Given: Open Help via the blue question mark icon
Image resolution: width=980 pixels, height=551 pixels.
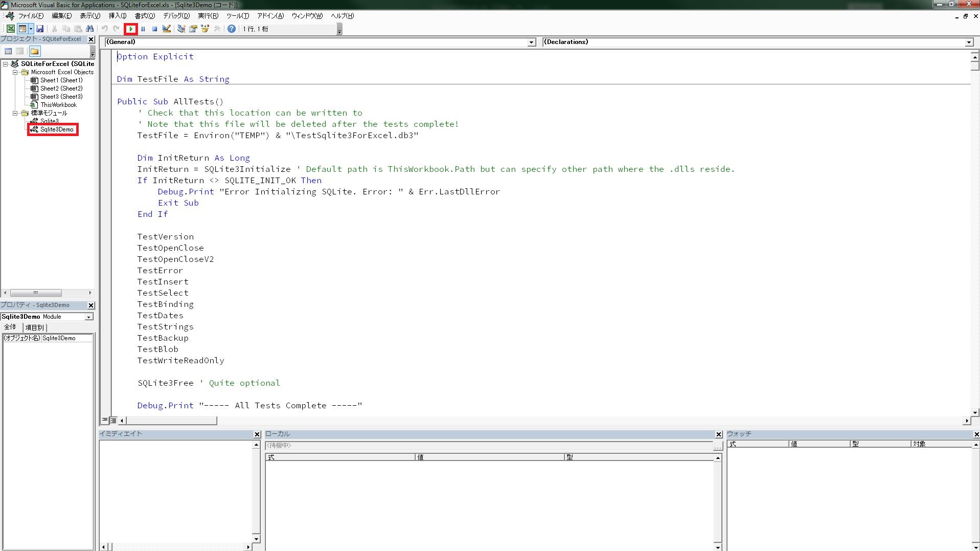Looking at the screenshot, I should click(232, 29).
